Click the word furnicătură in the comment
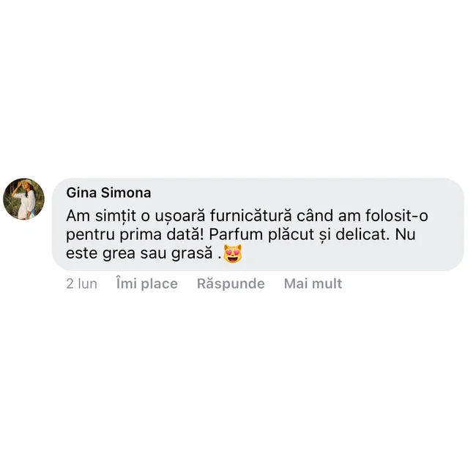476x476 pixels. (250, 216)
